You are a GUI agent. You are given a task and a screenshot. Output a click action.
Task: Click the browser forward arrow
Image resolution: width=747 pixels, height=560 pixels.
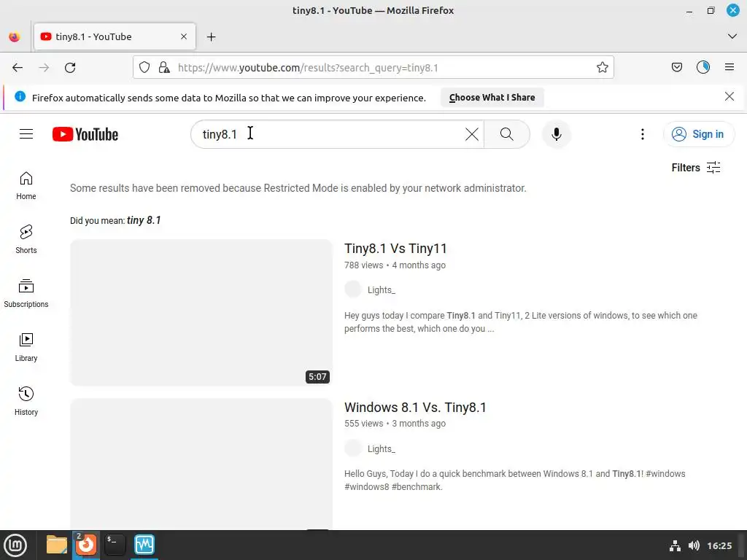[44, 68]
